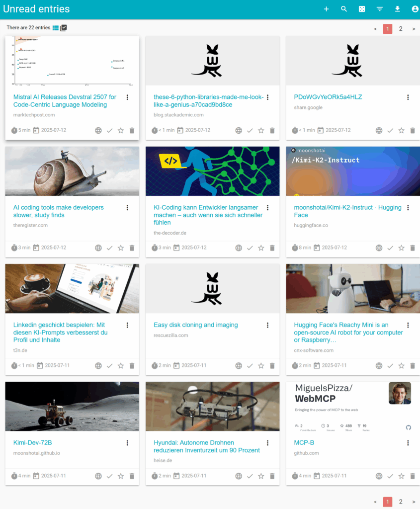This screenshot has width=420, height=509.
Task: Open more options for MCP-B entry
Action: (408, 443)
